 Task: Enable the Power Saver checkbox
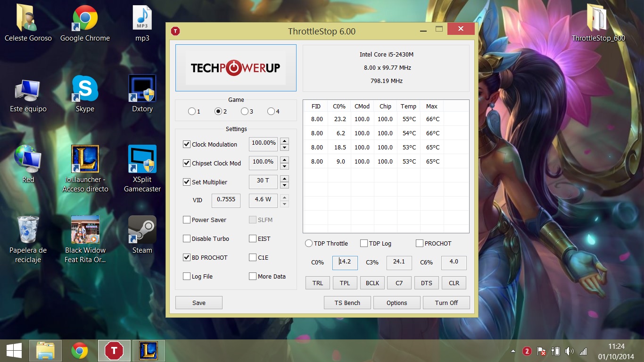(187, 220)
